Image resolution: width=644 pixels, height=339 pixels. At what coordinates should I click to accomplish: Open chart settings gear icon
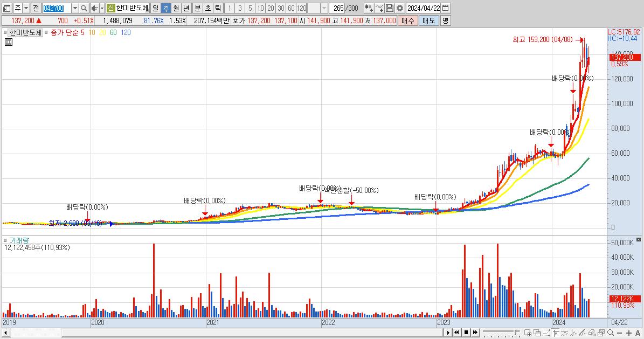(x=400, y=8)
